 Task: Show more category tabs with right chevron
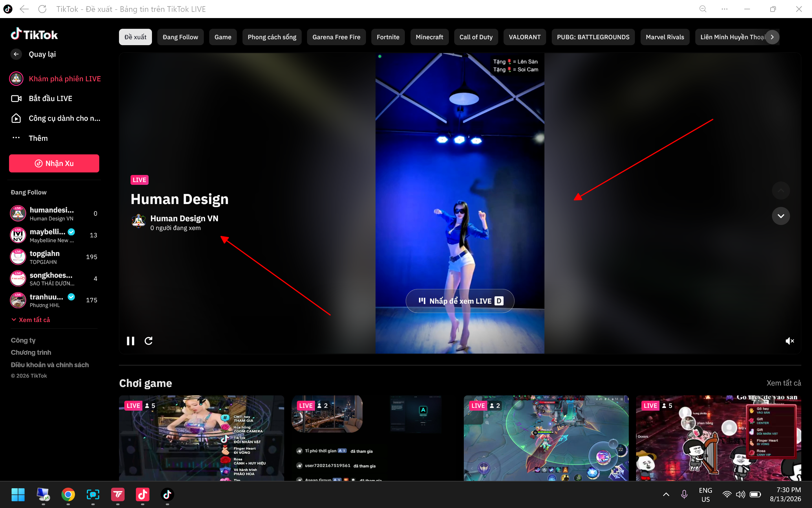772,37
